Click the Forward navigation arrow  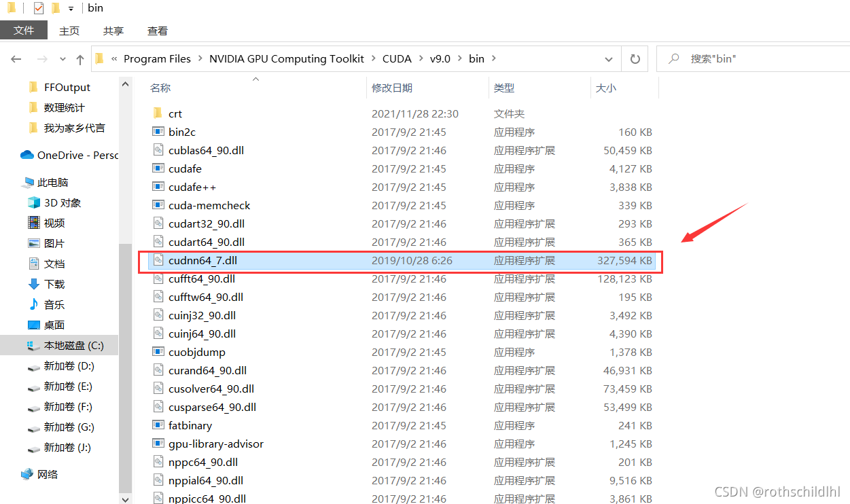point(42,59)
